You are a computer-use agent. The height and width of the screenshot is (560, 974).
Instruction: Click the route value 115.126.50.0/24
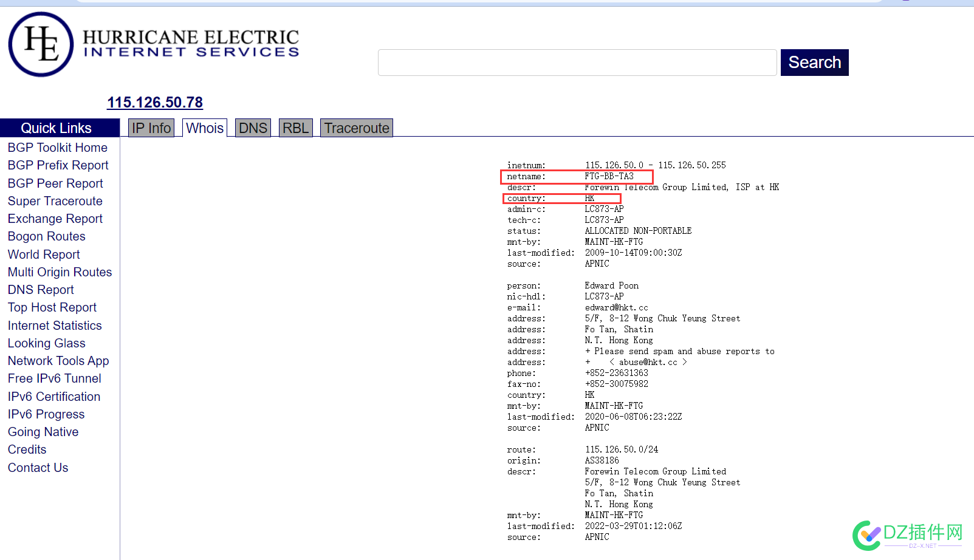[x=622, y=449]
